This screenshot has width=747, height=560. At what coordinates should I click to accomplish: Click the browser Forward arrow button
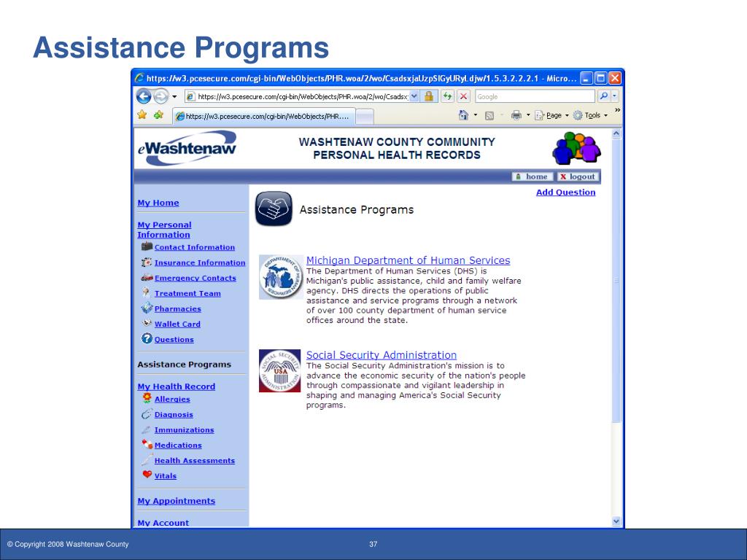[x=161, y=96]
